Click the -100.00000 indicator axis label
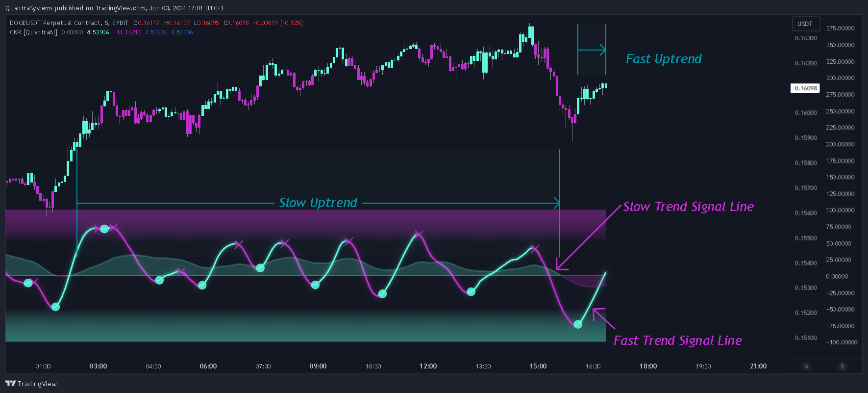Viewport: 868px width, 393px height. point(842,342)
